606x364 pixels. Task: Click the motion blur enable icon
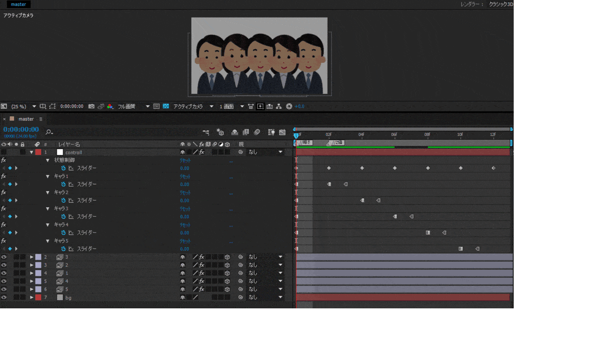tap(257, 132)
